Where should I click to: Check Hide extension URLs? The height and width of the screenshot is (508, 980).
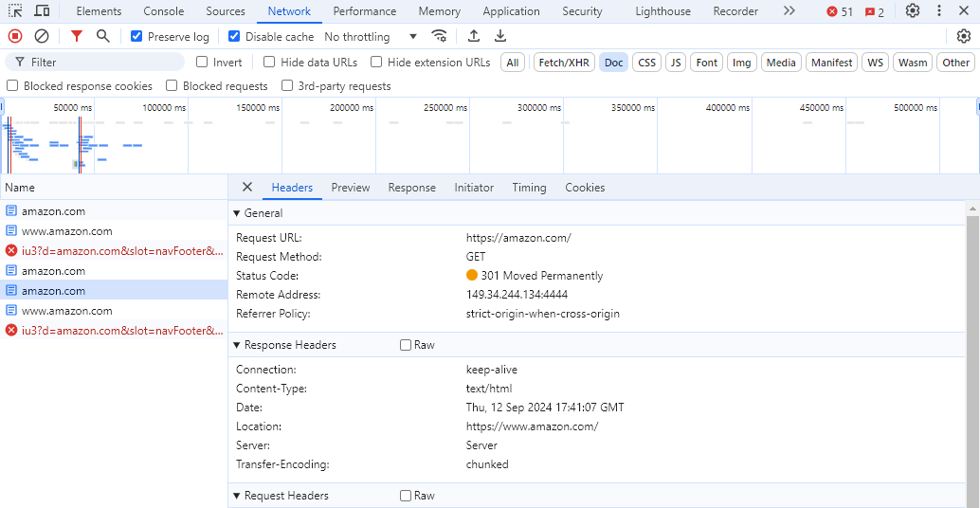[x=376, y=62]
